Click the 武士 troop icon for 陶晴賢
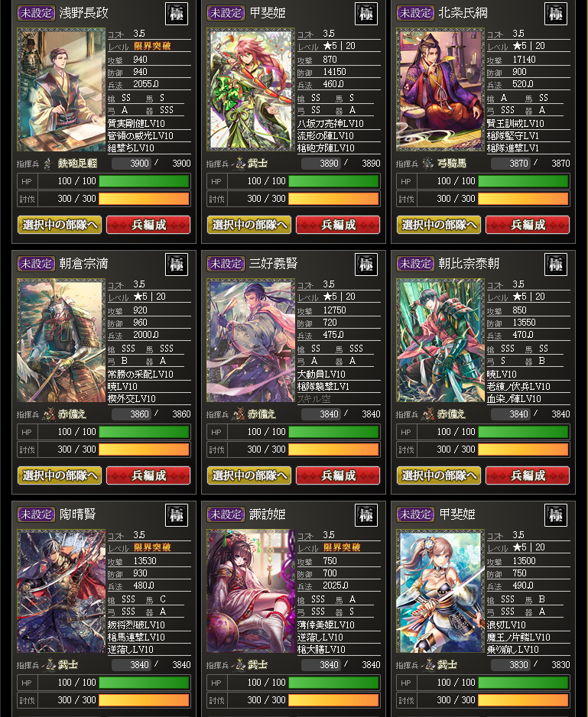Screen dimensions: 588x717 (x=48, y=665)
